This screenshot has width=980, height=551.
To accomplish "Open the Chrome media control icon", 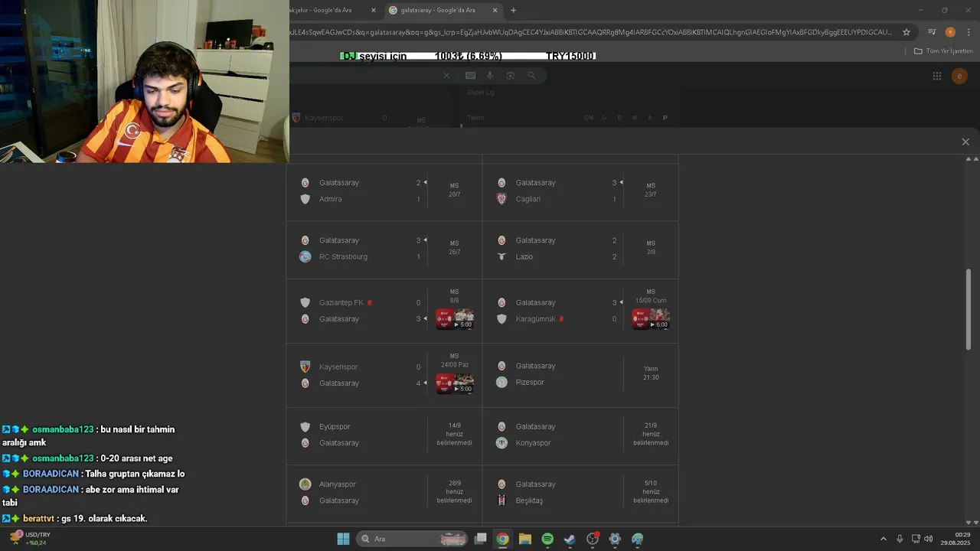I will tap(932, 32).
